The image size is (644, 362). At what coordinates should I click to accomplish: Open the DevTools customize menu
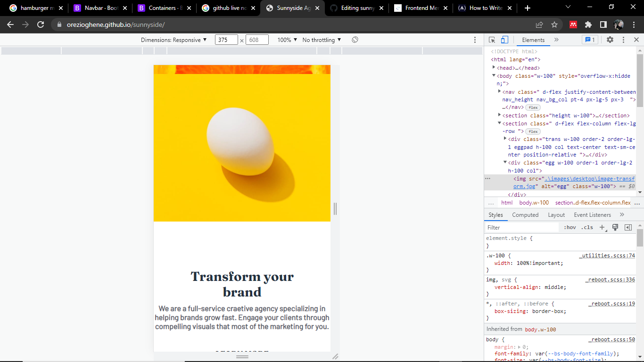point(623,40)
